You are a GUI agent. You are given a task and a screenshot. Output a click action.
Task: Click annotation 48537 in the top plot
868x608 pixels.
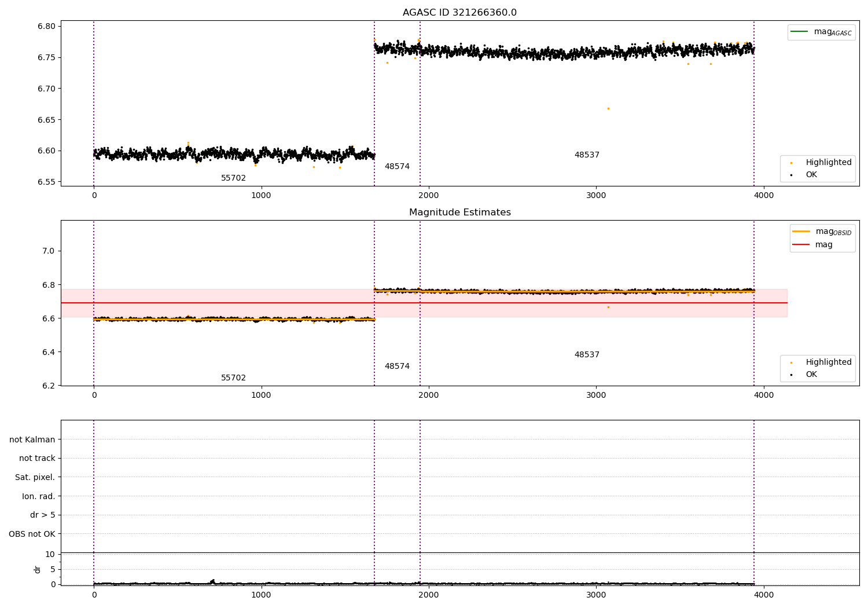click(587, 155)
